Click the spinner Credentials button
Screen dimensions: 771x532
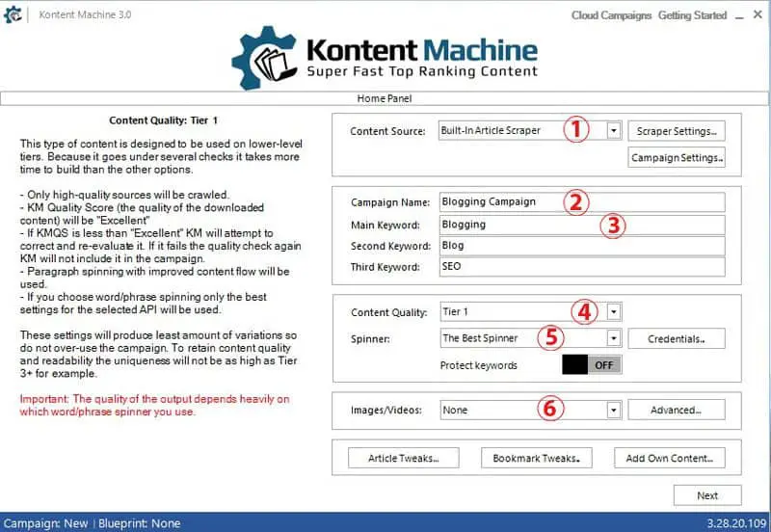(676, 338)
